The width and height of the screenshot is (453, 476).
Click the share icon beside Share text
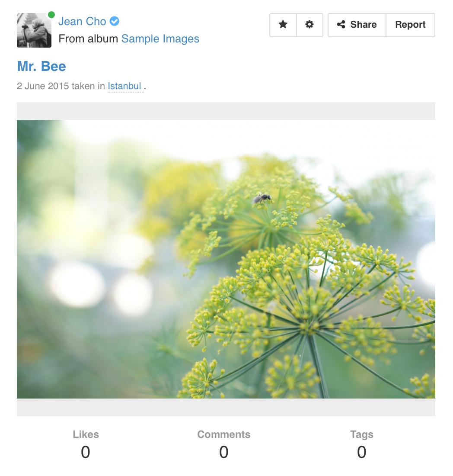pyautogui.click(x=341, y=25)
